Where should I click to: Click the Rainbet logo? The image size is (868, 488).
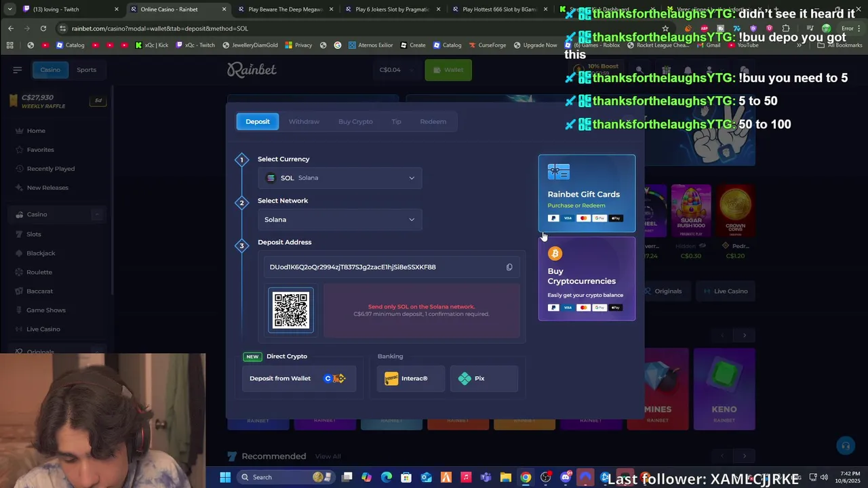252,70
